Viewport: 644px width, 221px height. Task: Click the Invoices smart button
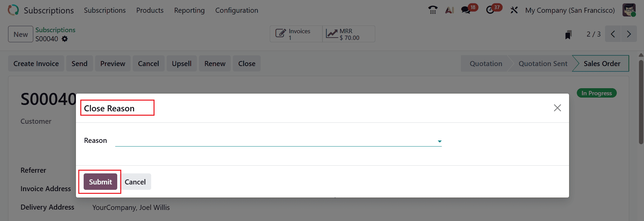coord(296,34)
